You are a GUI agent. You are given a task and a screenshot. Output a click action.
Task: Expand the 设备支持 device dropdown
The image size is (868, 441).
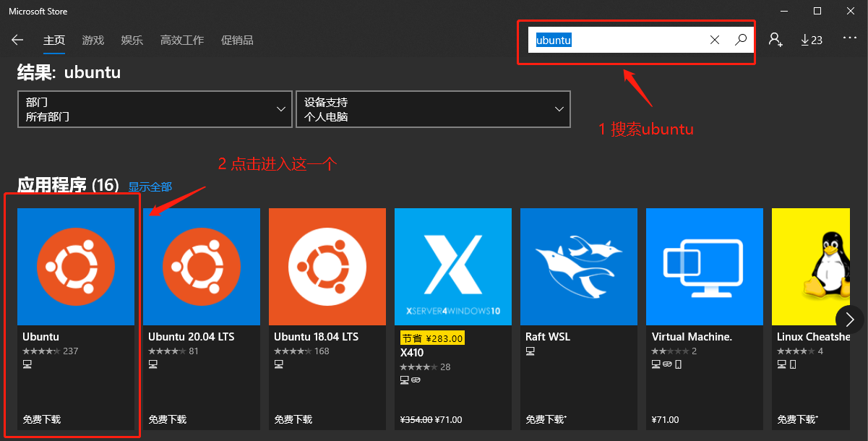pyautogui.click(x=433, y=109)
